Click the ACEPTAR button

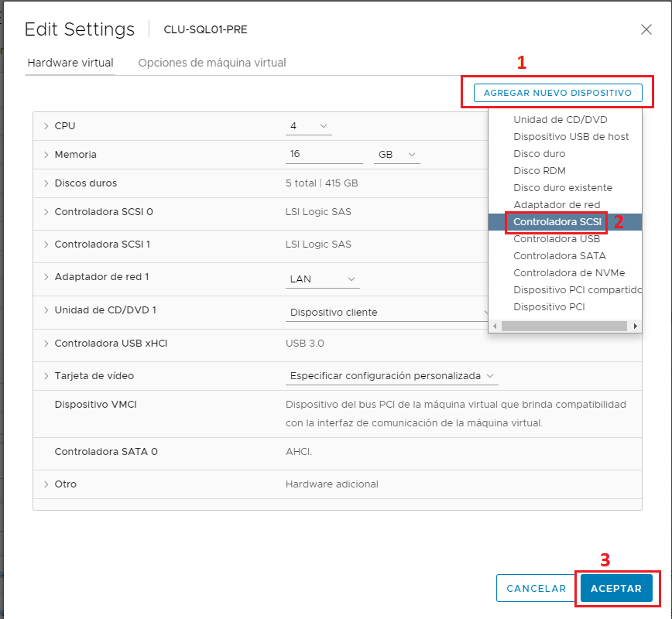617,588
